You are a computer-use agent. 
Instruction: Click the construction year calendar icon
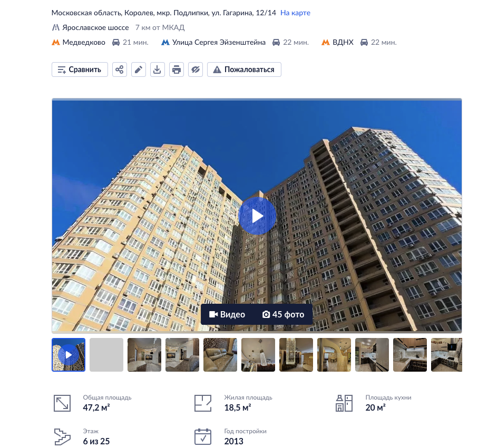(203, 436)
